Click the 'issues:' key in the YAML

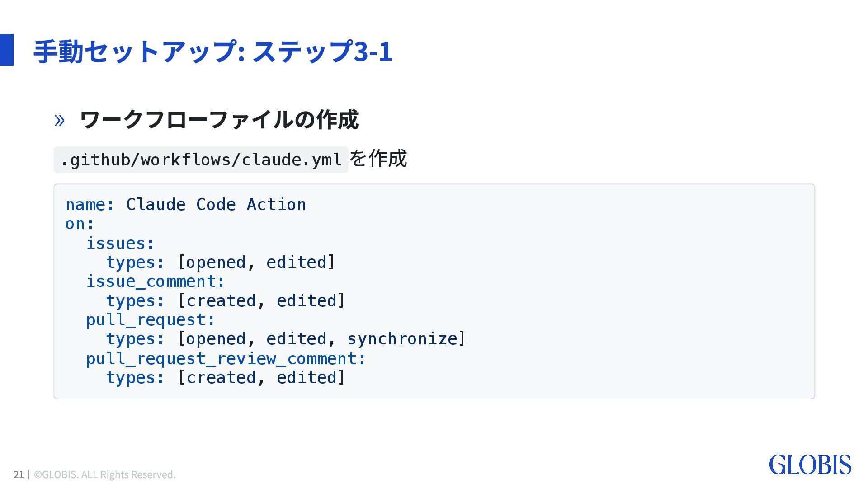(x=120, y=244)
